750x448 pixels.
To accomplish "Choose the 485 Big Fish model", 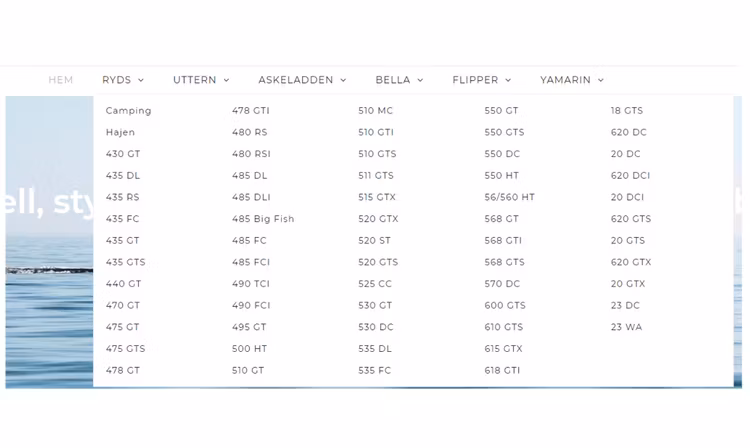I will [x=263, y=219].
